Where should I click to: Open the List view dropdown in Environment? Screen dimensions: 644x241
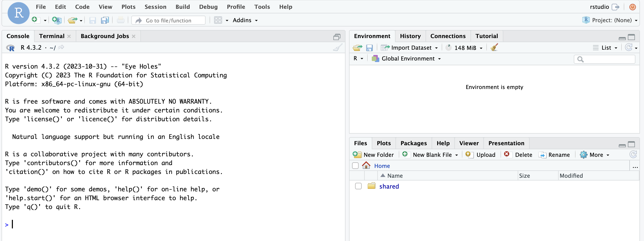coord(605,48)
